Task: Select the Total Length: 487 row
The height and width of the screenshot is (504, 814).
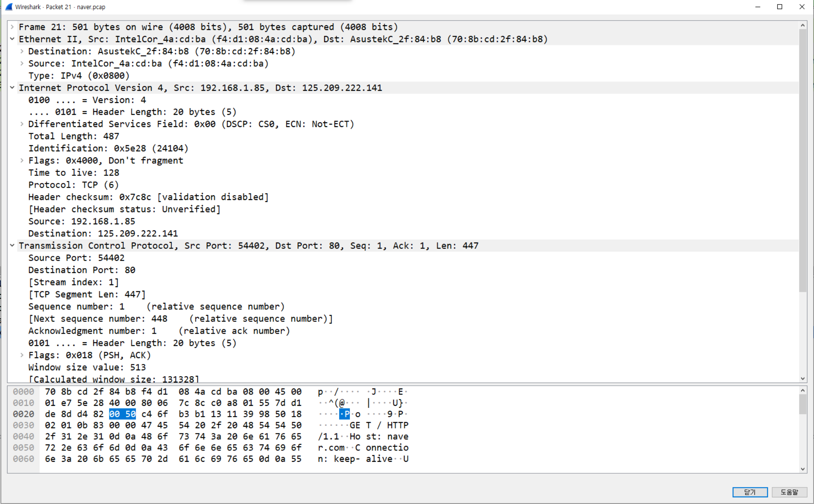Action: [x=74, y=136]
